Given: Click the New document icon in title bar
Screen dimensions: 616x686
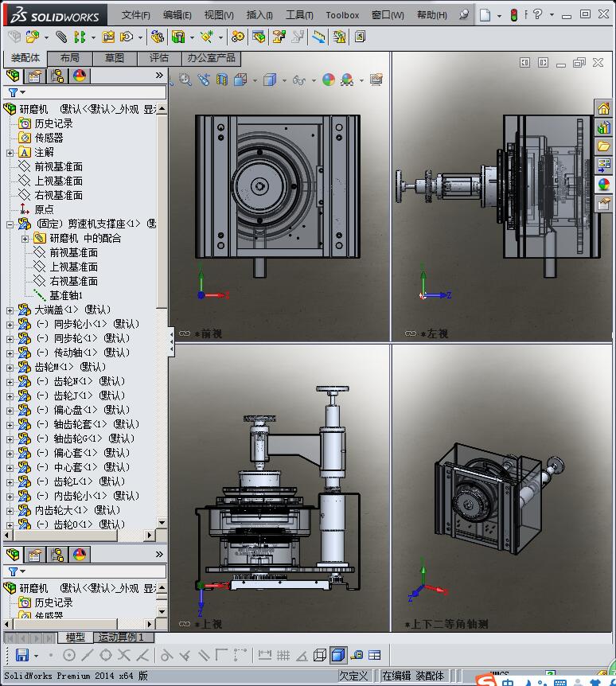Looking at the screenshot, I should click(x=485, y=15).
